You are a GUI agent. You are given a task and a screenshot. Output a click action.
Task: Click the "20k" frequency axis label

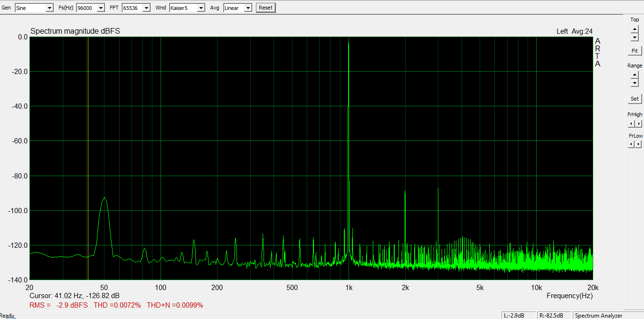592,288
